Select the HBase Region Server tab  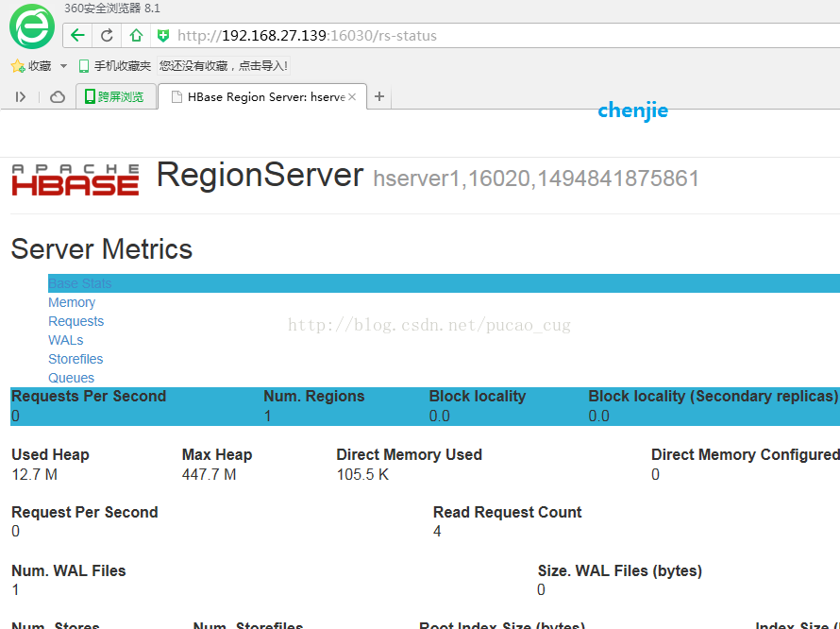pos(262,96)
